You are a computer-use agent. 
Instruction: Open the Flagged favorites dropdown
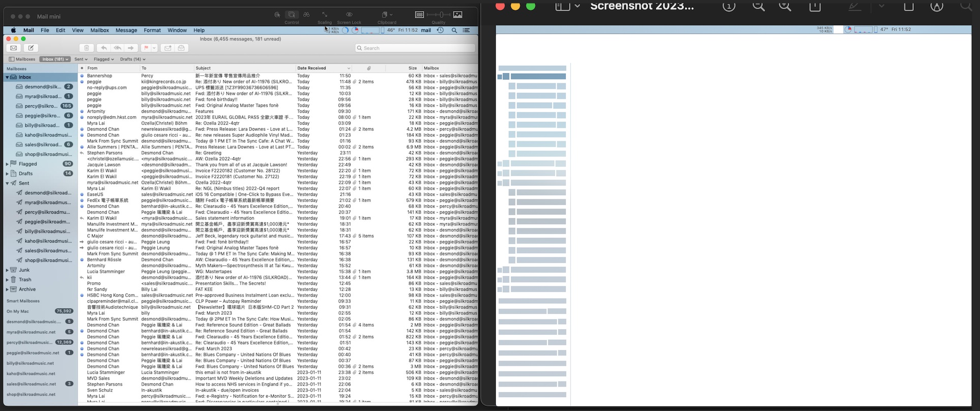coord(104,59)
